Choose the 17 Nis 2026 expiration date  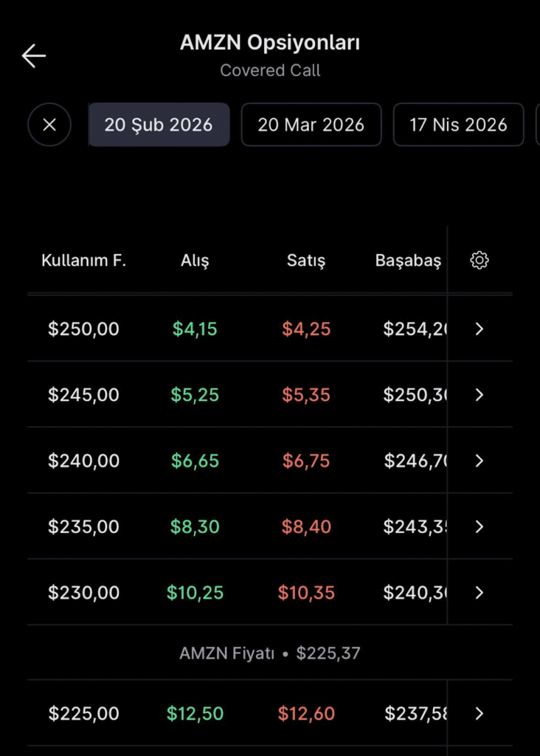coord(458,124)
